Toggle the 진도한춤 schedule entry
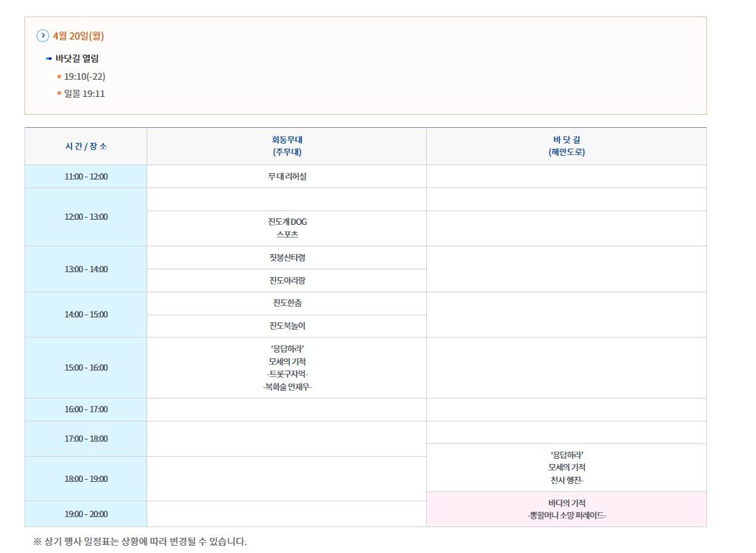 [287, 302]
